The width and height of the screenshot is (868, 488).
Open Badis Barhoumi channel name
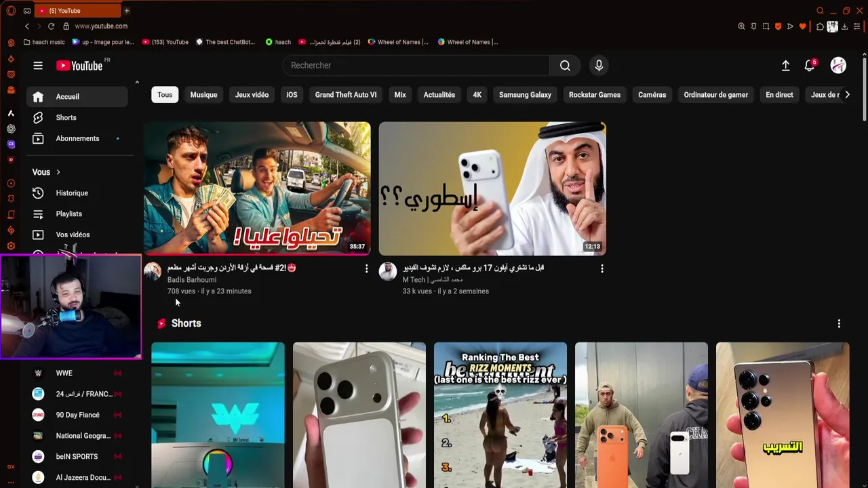pyautogui.click(x=192, y=280)
